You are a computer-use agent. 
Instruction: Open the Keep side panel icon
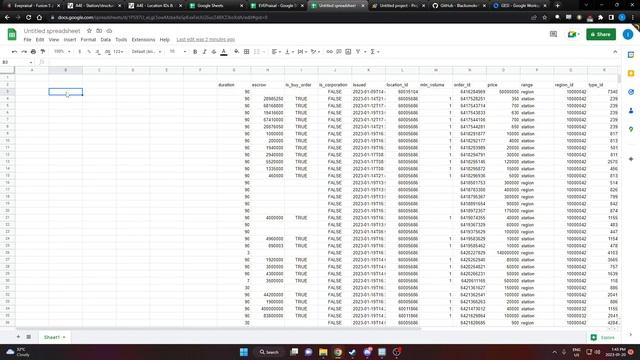pos(631,73)
